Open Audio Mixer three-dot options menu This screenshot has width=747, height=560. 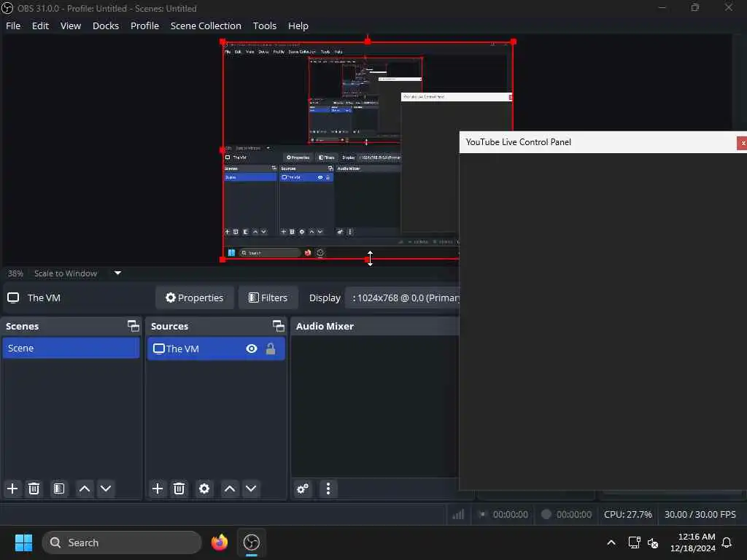(328, 489)
